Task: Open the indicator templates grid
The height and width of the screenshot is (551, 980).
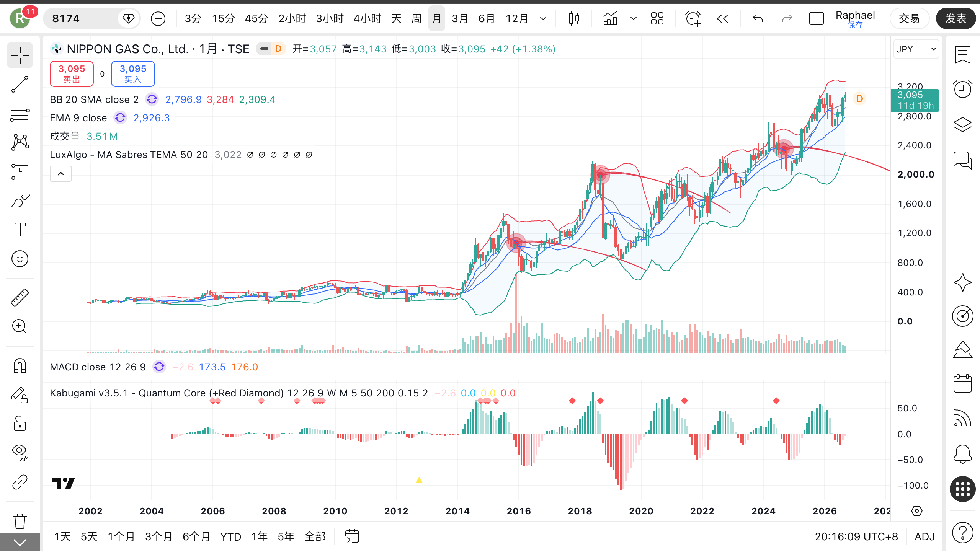Action: point(657,18)
